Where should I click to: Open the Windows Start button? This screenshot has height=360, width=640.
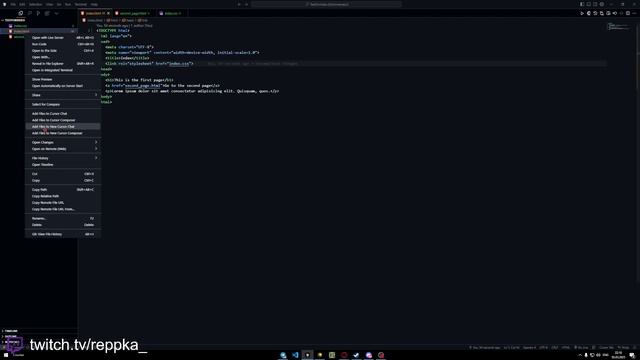click(6, 355)
